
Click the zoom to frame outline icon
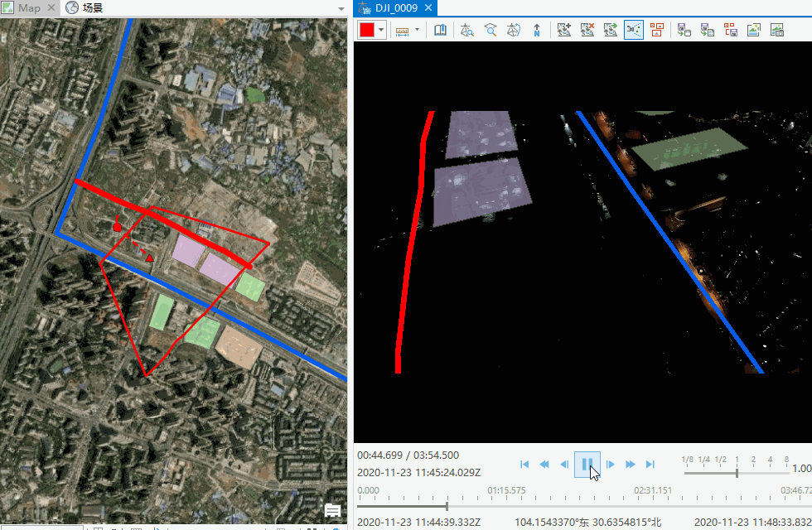[x=490, y=30]
